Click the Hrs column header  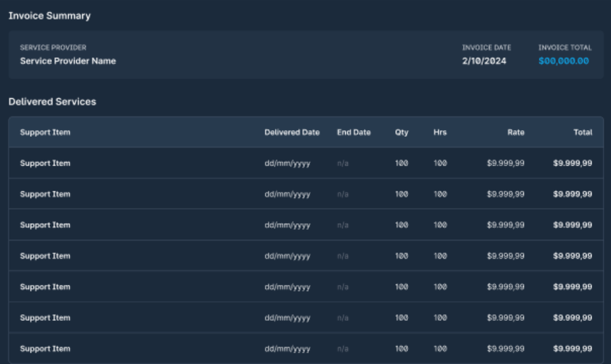pyautogui.click(x=440, y=132)
